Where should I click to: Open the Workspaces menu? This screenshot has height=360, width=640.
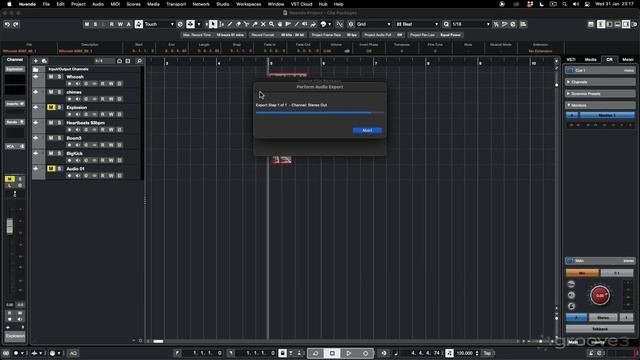click(249, 4)
